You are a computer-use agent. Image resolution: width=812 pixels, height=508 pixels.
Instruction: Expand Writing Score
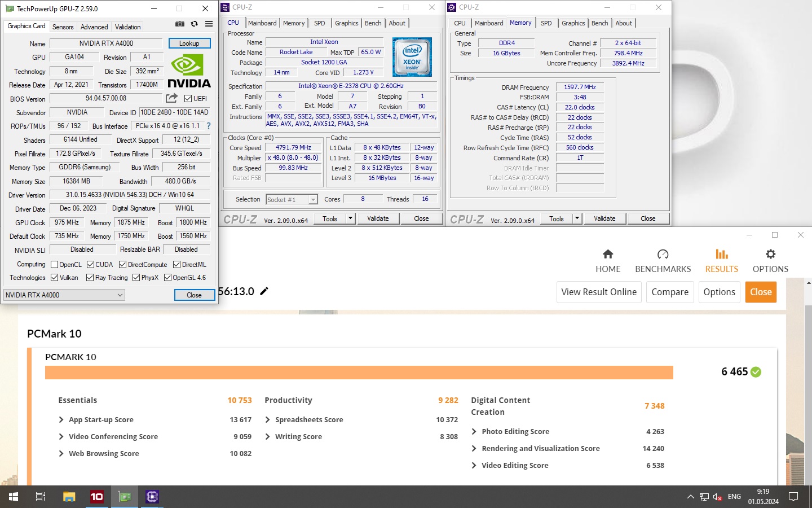coord(267,436)
